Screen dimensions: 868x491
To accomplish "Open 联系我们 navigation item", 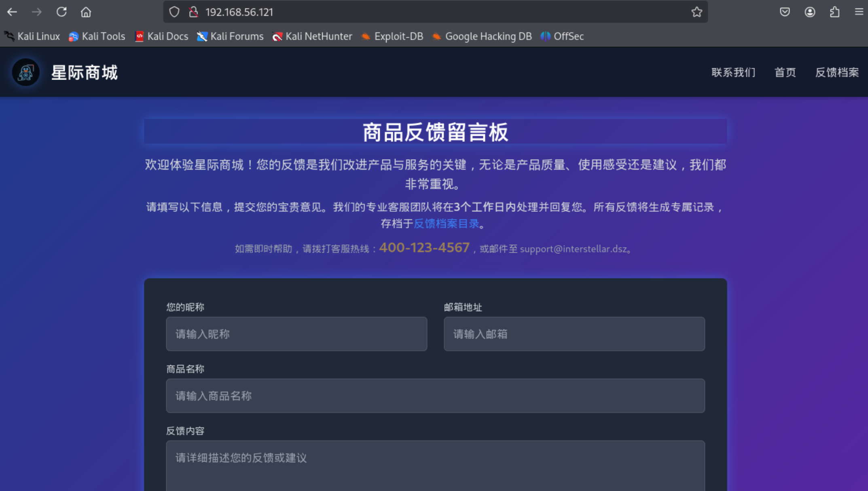I will (x=733, y=72).
